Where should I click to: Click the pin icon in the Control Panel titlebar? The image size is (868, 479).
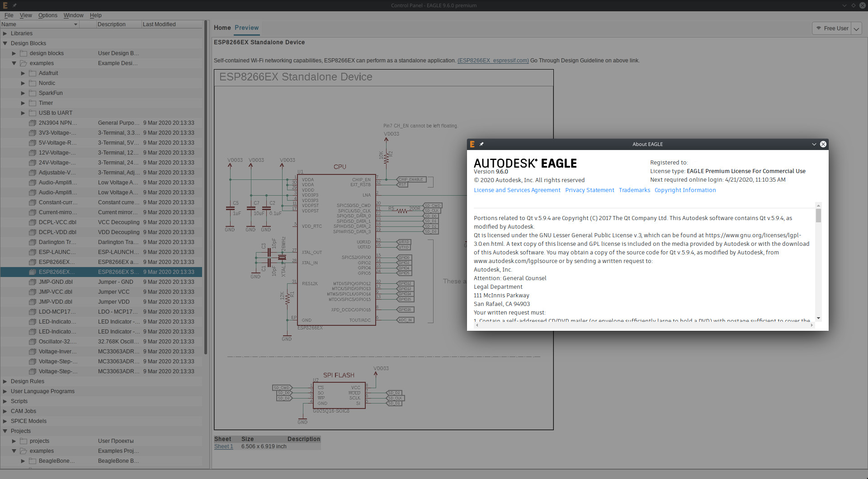(x=14, y=5)
